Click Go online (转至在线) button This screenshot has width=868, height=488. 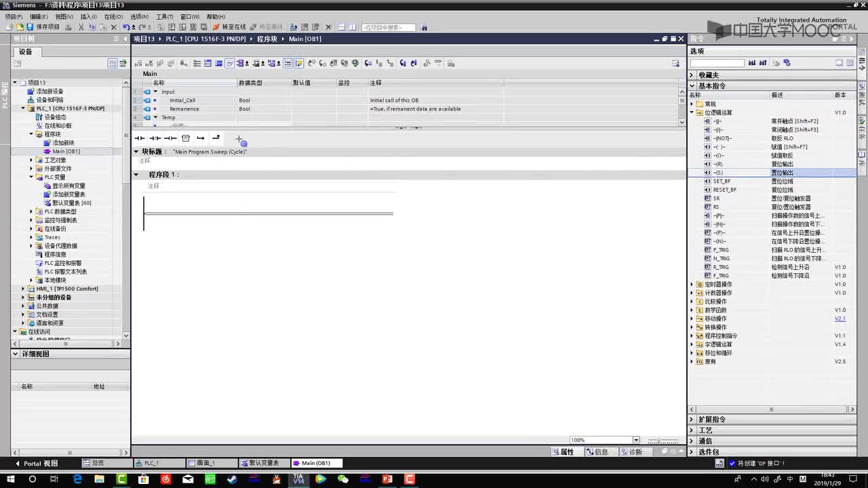coord(229,27)
